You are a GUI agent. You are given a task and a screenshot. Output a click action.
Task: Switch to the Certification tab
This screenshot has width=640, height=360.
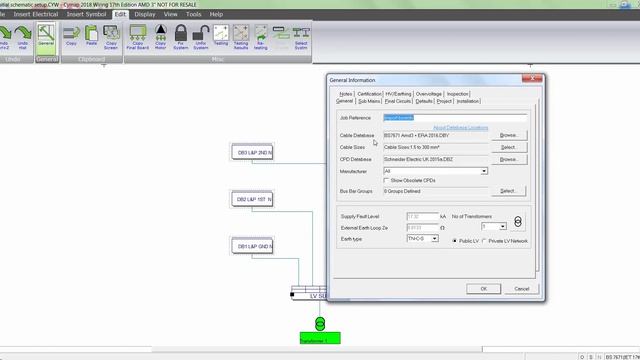369,94
